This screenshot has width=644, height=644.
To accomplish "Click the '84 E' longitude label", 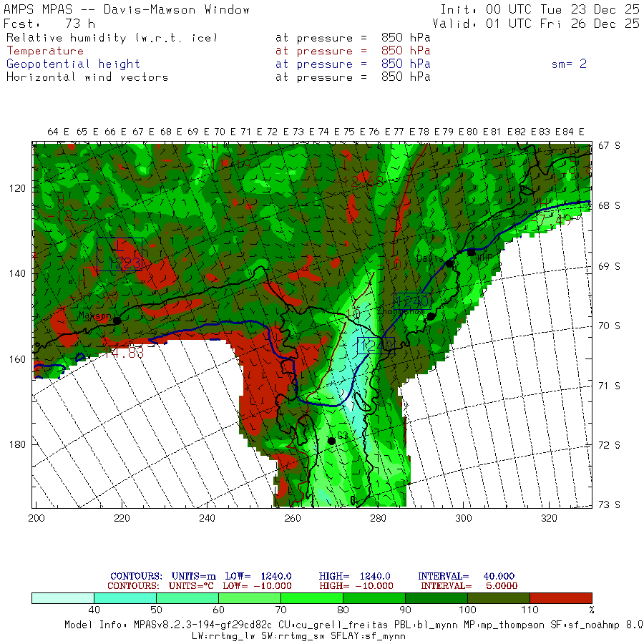I will click(x=573, y=132).
